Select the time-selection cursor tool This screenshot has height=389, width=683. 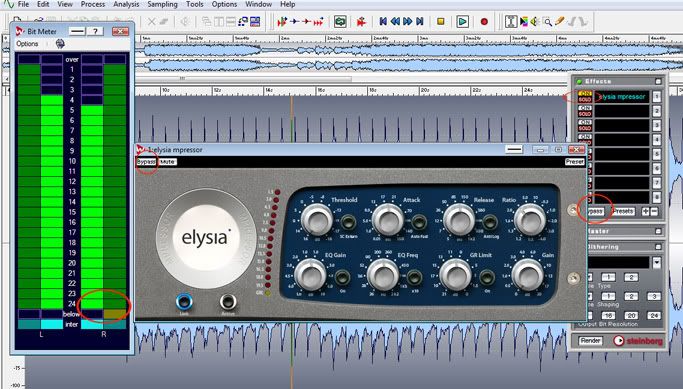tap(511, 21)
